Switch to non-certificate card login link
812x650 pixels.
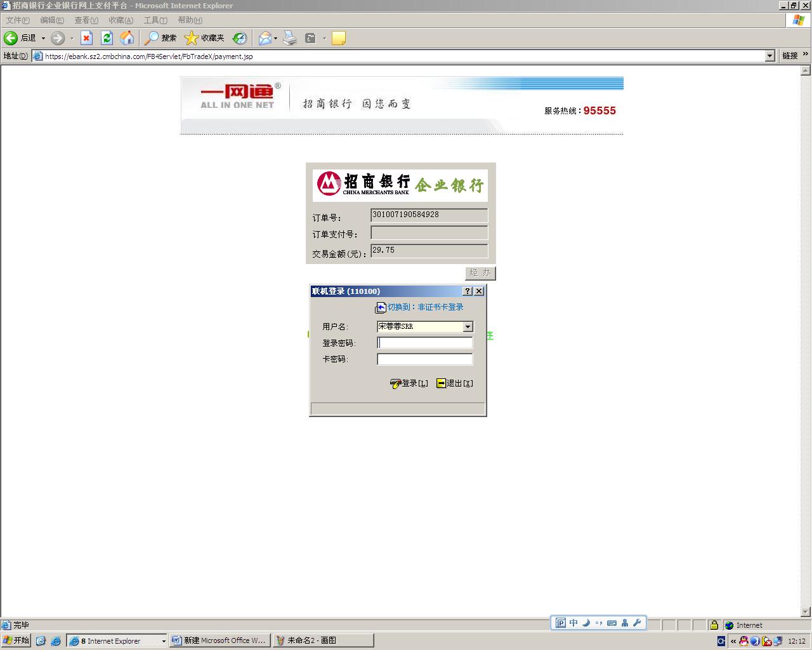click(425, 307)
